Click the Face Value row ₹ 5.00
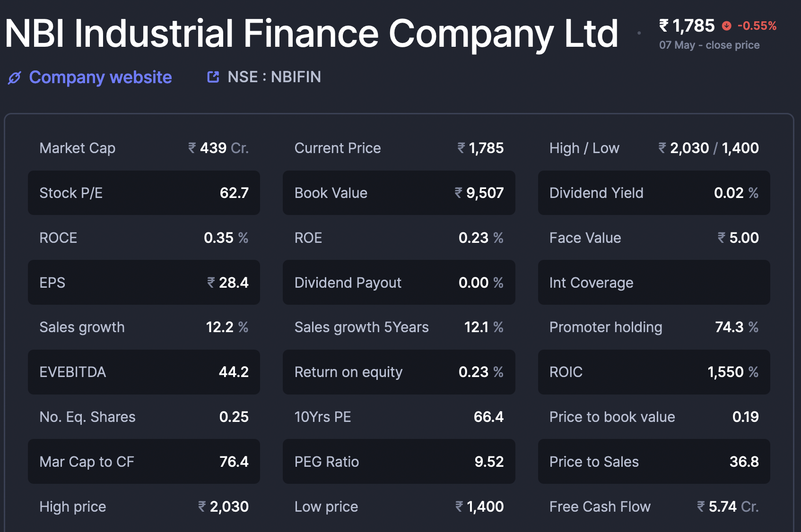Viewport: 801px width, 532px height. click(x=654, y=238)
